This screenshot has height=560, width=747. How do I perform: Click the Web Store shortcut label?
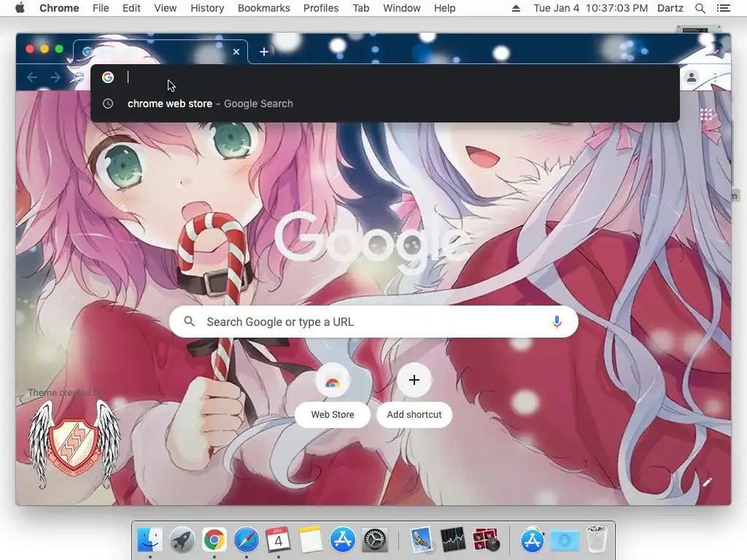click(333, 415)
